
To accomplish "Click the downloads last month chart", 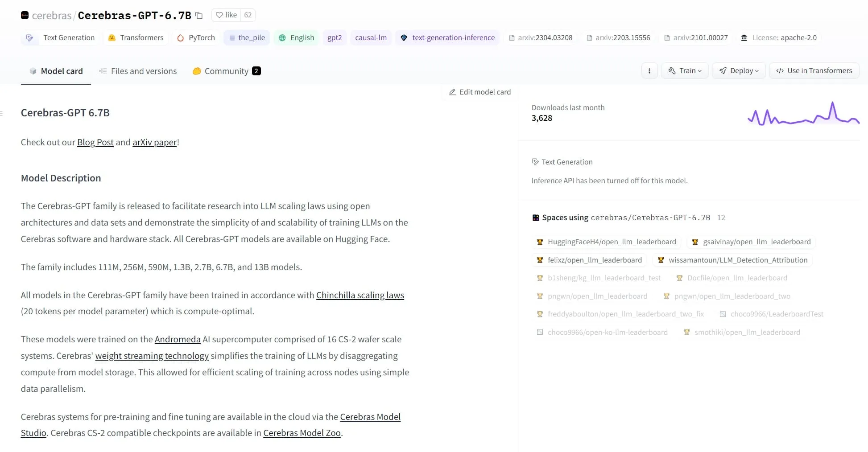I will click(803, 115).
